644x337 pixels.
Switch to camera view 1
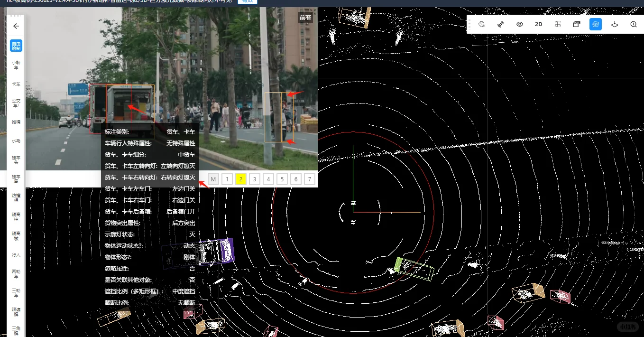(227, 179)
